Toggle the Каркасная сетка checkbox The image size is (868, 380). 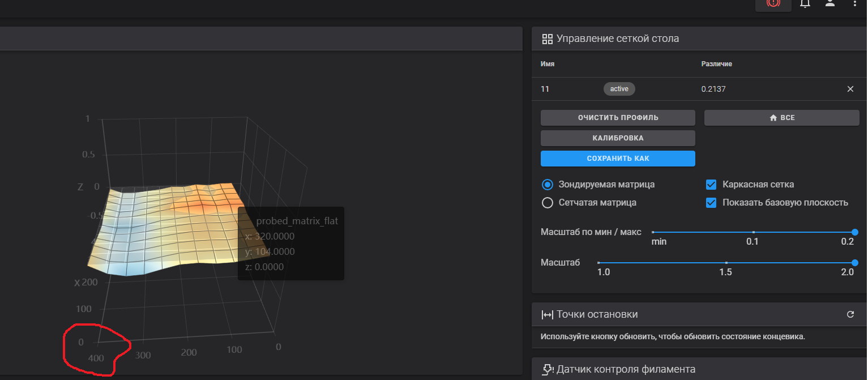point(711,185)
